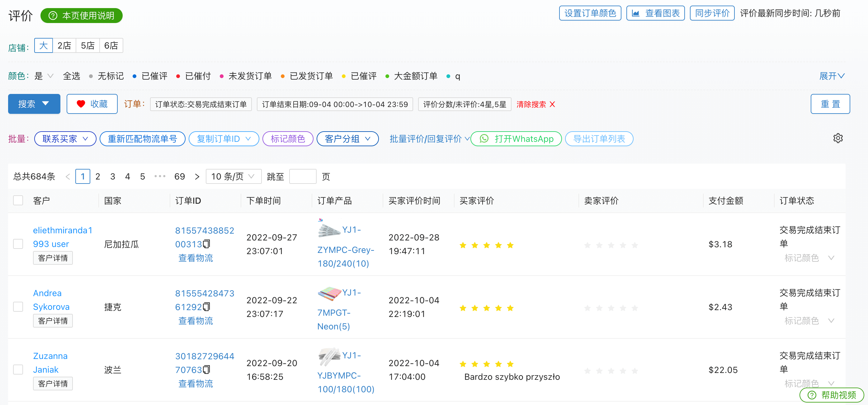The image size is (868, 405).
Task: Copy order ID 8155542847361292 via copy icon
Action: [x=206, y=306]
